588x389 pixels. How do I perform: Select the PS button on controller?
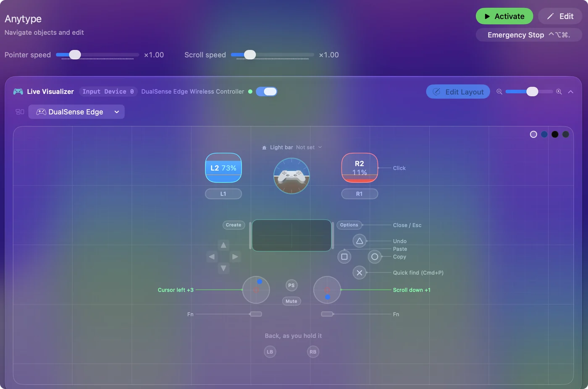[x=291, y=285]
